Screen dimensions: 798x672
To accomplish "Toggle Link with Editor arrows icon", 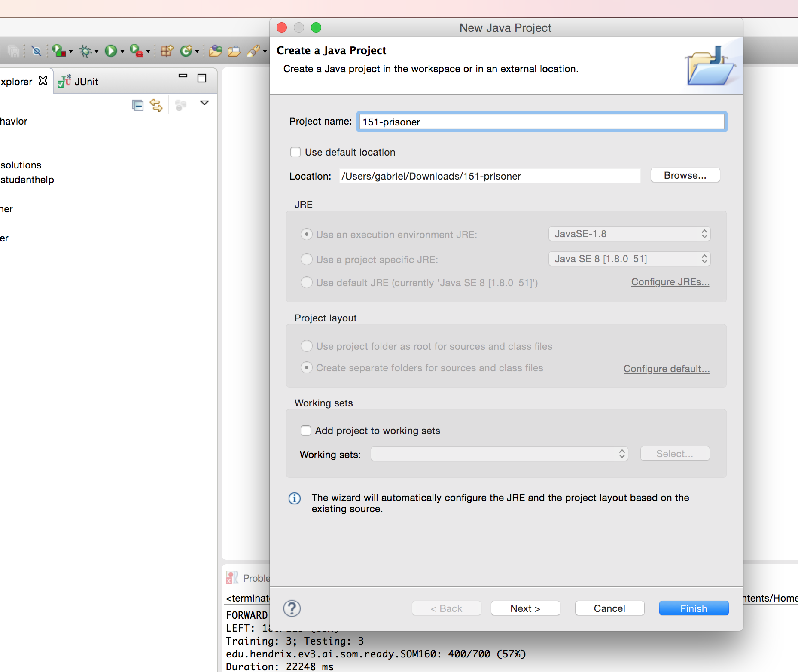I will [156, 105].
